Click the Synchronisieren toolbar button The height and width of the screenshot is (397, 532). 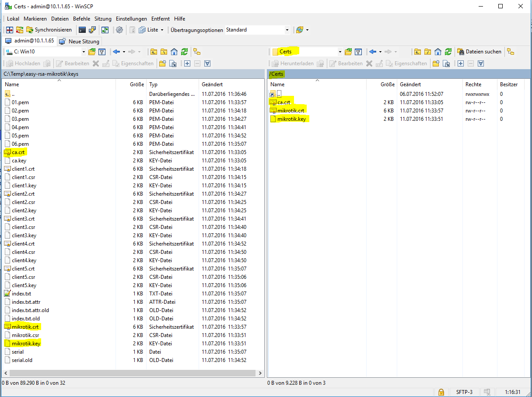(x=49, y=30)
